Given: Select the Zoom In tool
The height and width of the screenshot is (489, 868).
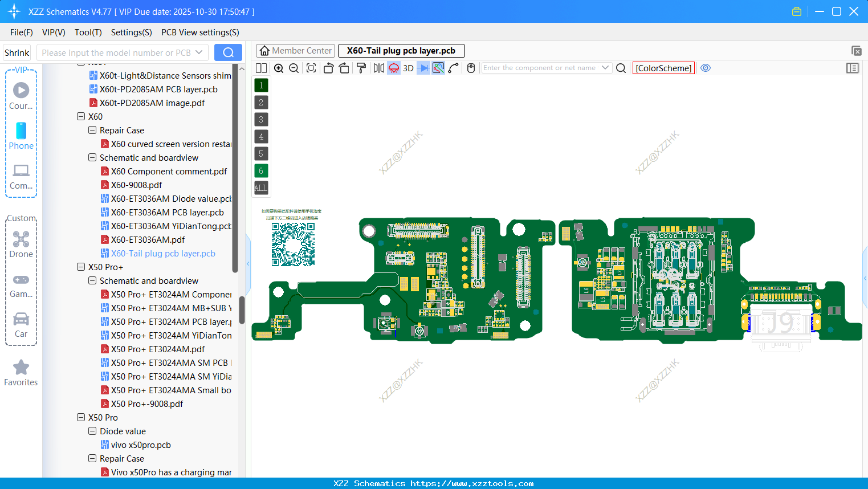Looking at the screenshot, I should point(279,67).
